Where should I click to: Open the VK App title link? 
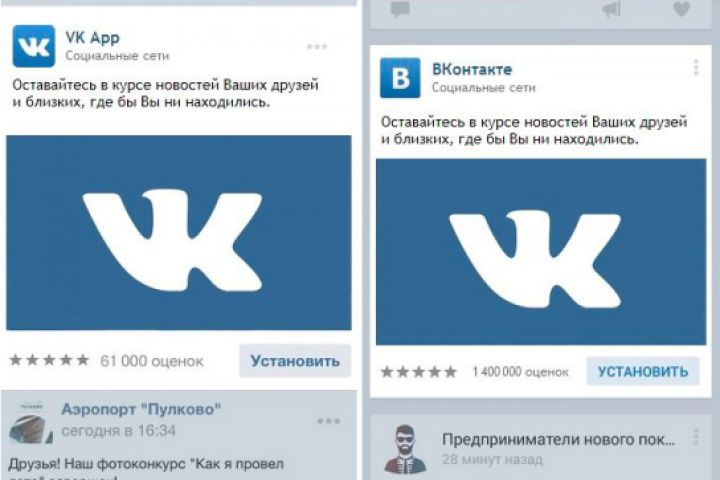click(x=92, y=38)
